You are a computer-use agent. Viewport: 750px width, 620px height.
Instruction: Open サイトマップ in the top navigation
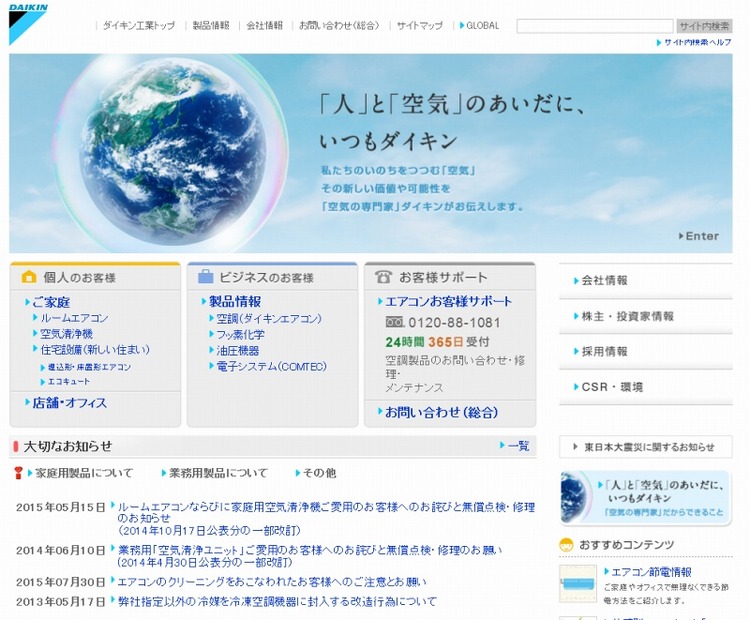pos(420,26)
